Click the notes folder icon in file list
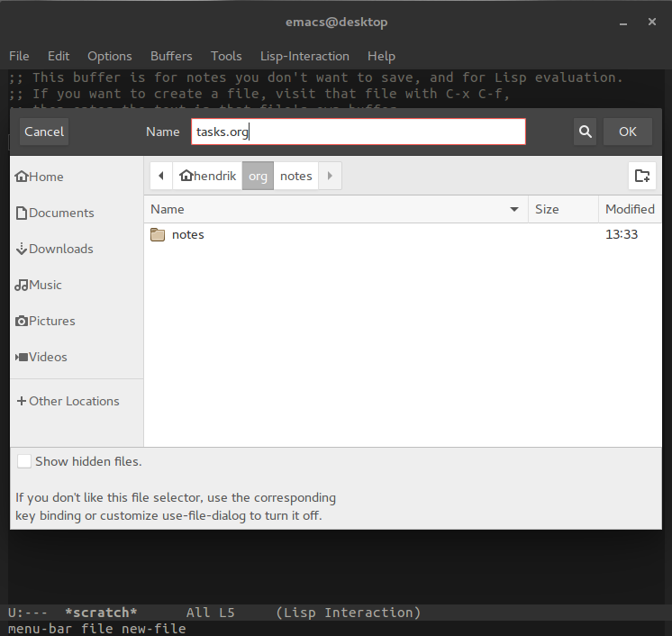 [x=158, y=234]
